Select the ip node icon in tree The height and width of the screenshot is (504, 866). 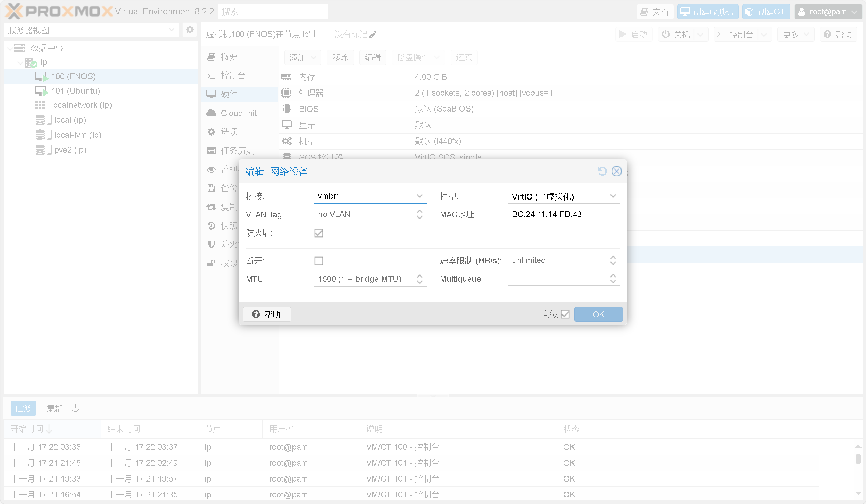[x=30, y=62]
